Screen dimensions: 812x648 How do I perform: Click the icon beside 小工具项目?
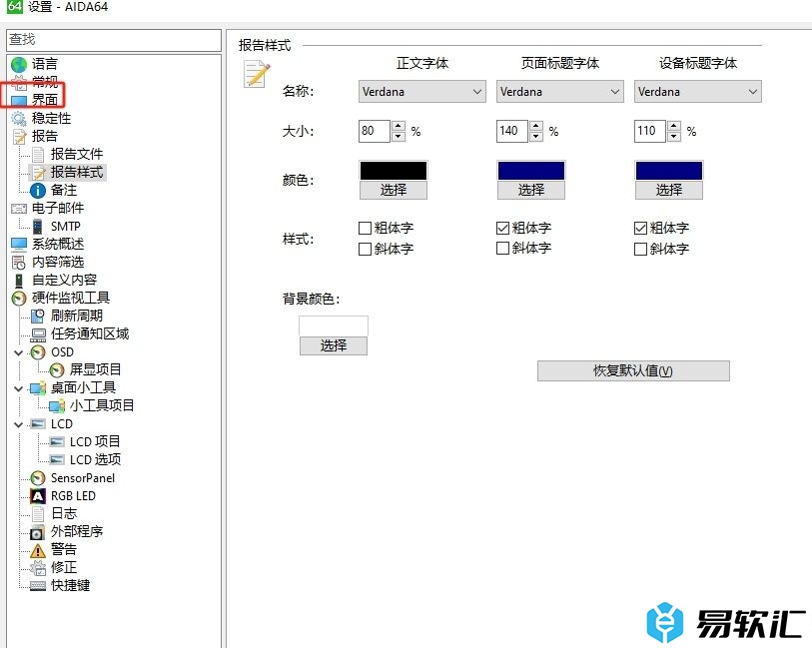click(57, 406)
